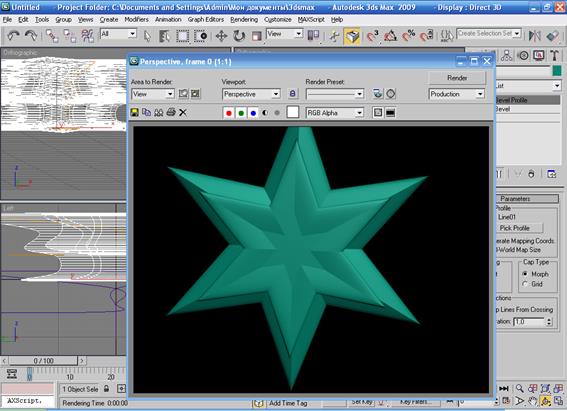Open the Production render mode dropdown
The image size is (567, 411).
pyautogui.click(x=456, y=94)
